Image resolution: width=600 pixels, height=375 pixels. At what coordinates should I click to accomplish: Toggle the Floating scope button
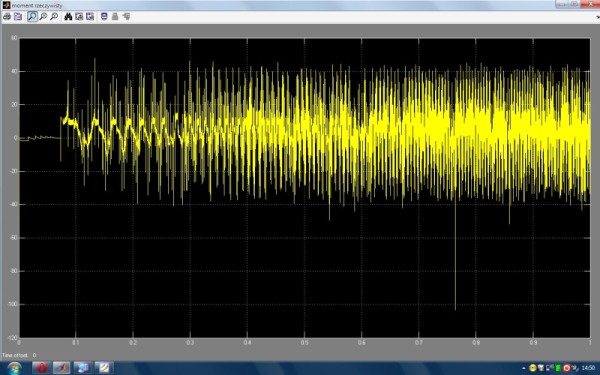104,16
